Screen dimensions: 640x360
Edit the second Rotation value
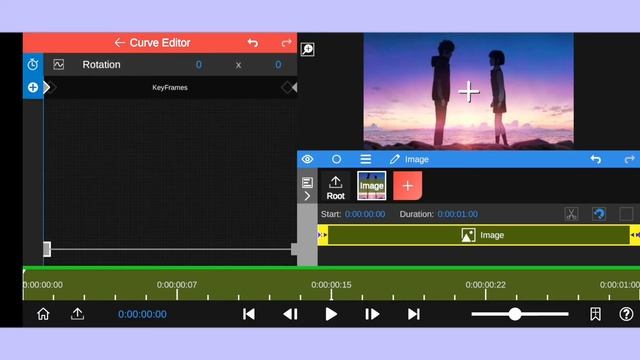coord(278,64)
